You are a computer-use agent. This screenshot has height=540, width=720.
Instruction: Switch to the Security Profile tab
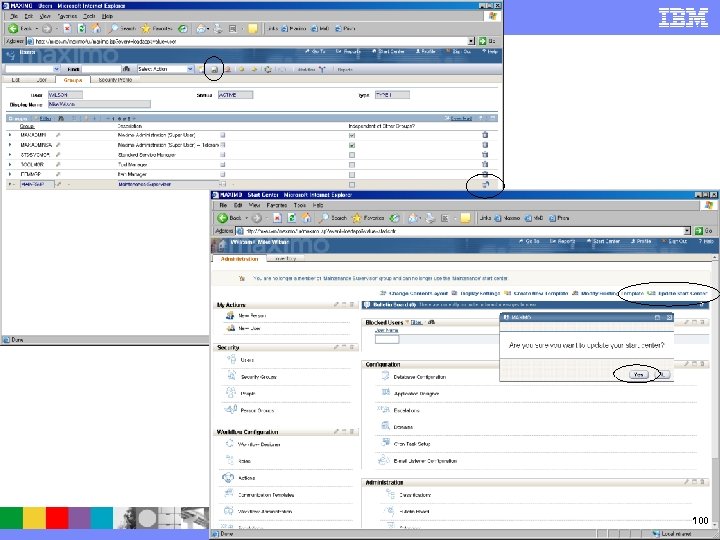115,80
